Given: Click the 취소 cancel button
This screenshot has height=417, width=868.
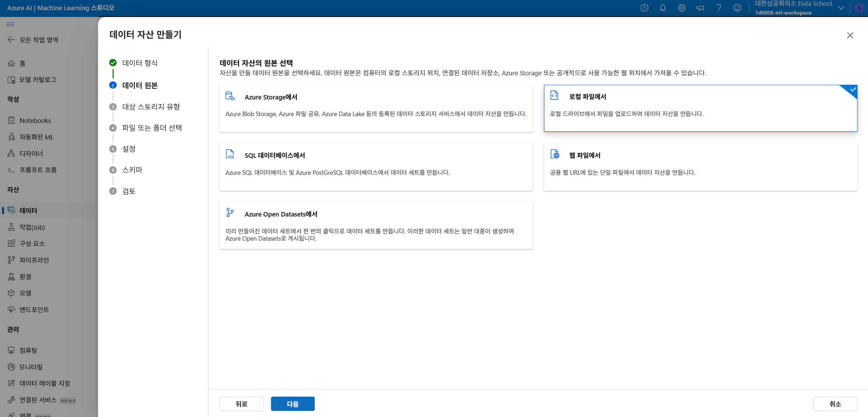Looking at the screenshot, I should (835, 404).
